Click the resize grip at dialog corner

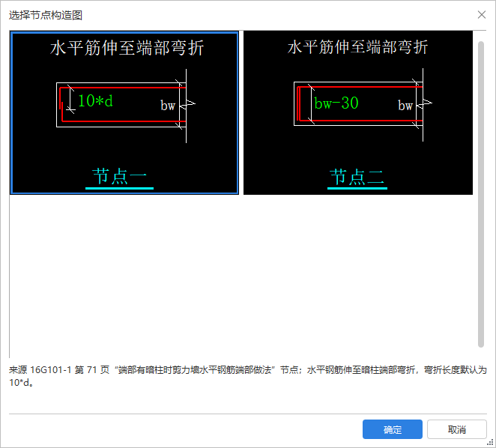[x=491, y=443]
